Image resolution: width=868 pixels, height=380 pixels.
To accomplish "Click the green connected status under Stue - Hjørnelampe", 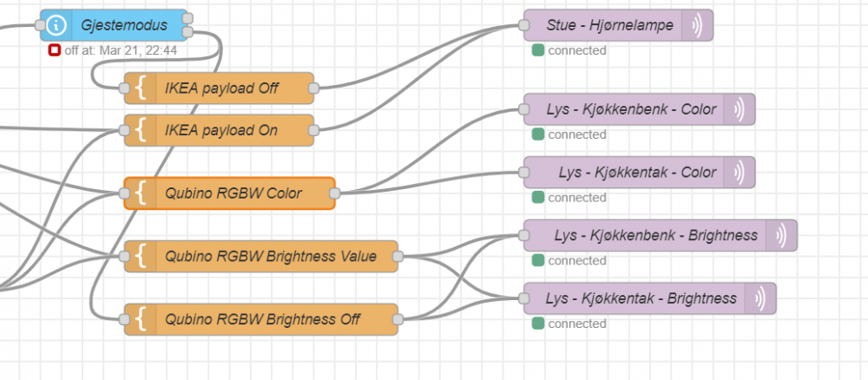I will [537, 50].
